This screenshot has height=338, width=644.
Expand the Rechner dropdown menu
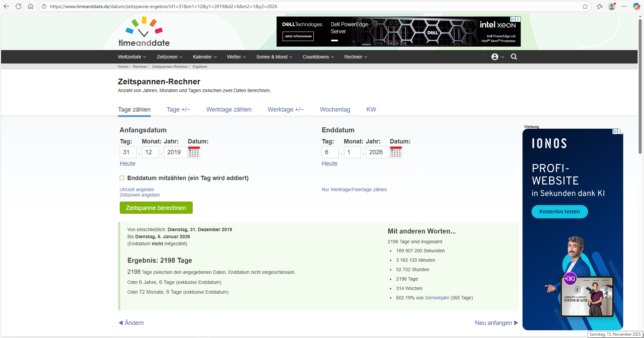pos(355,57)
